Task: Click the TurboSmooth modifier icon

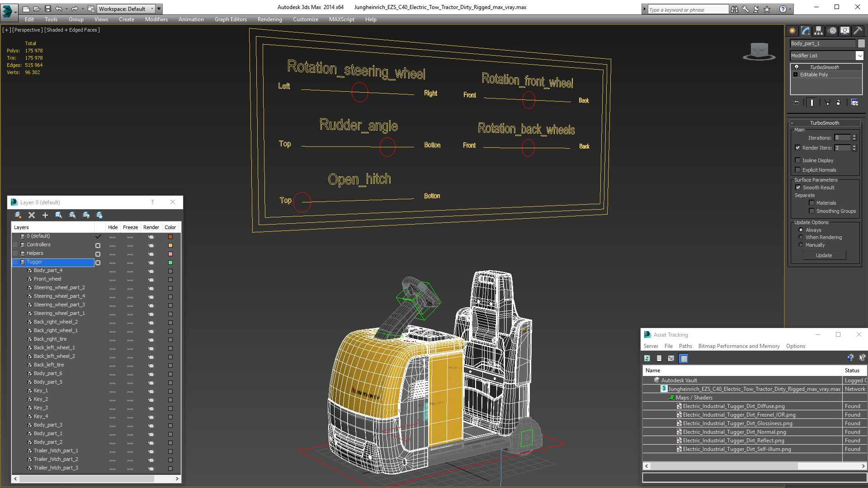Action: coord(797,67)
